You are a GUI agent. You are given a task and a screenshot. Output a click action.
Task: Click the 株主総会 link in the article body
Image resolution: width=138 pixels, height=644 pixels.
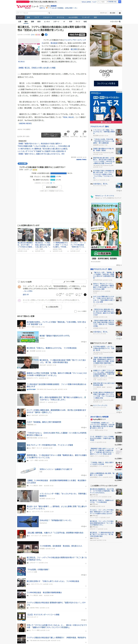pyautogui.click(x=54, y=43)
